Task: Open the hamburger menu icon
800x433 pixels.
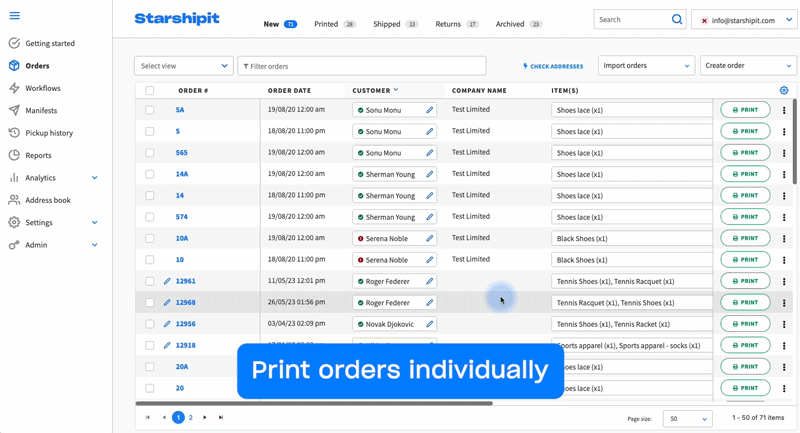Action: pyautogui.click(x=14, y=16)
